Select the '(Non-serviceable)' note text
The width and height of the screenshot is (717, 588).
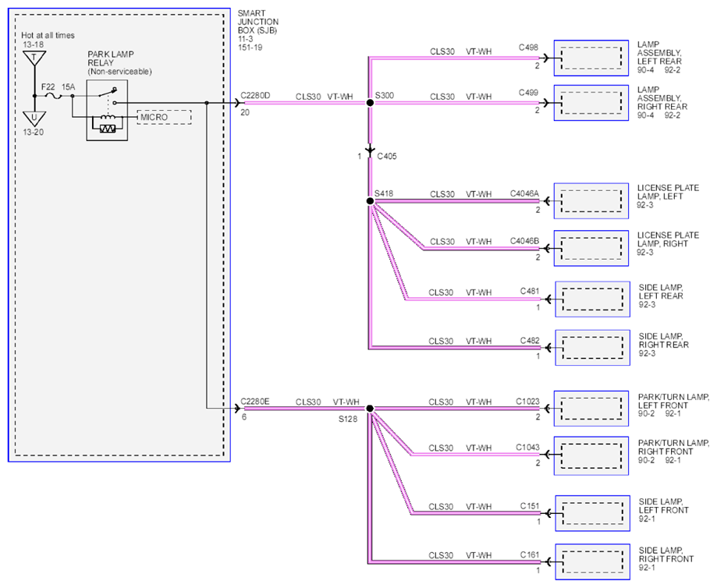point(120,72)
